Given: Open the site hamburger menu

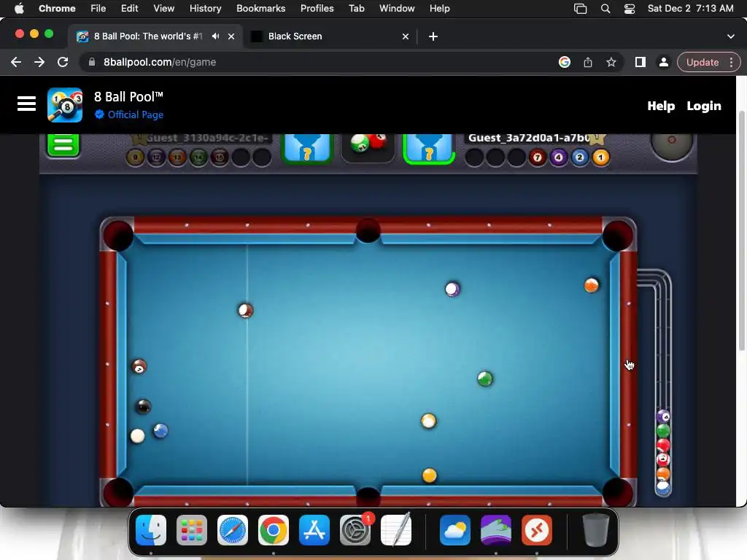Looking at the screenshot, I should click(x=26, y=104).
